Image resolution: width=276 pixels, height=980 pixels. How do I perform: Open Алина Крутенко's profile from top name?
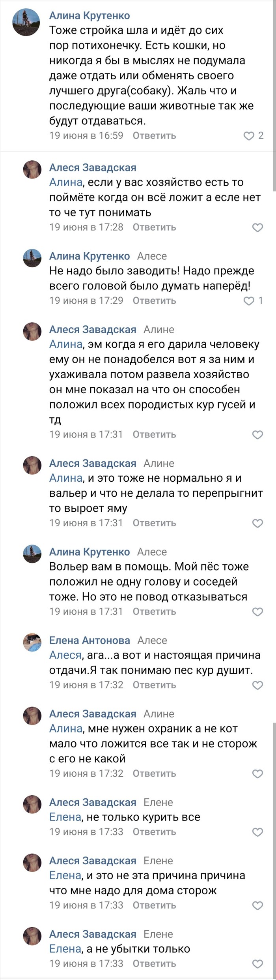tap(90, 16)
